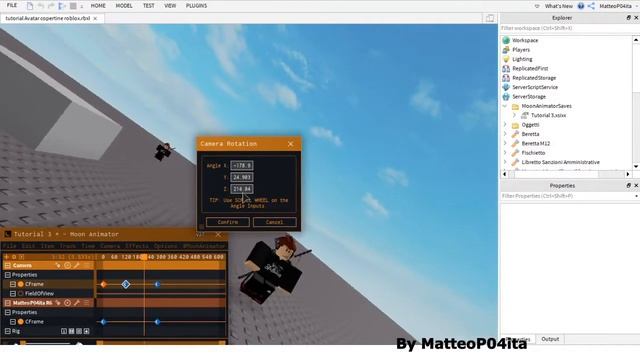This screenshot has height=360, width=640.
Task: Switch to the Output tab
Action: 550,339
